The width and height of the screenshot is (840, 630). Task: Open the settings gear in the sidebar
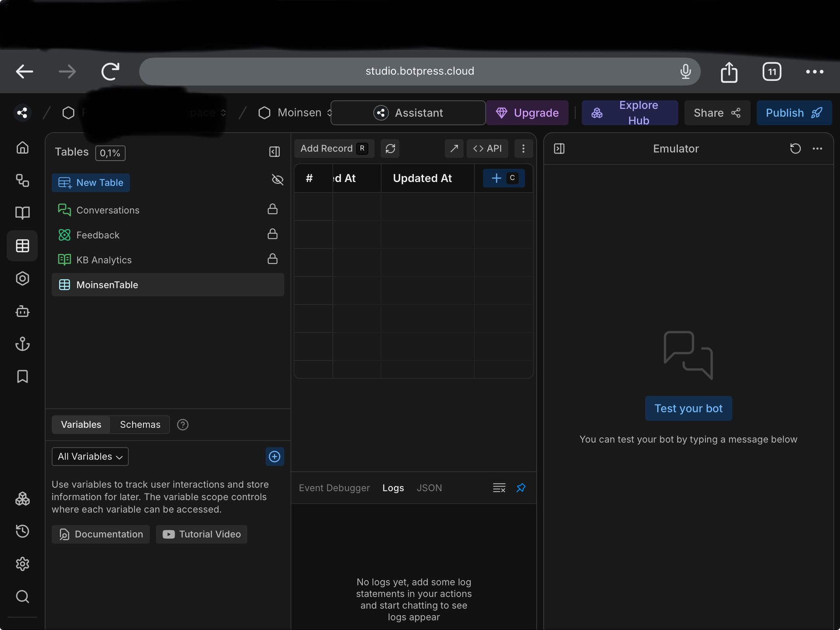(22, 564)
